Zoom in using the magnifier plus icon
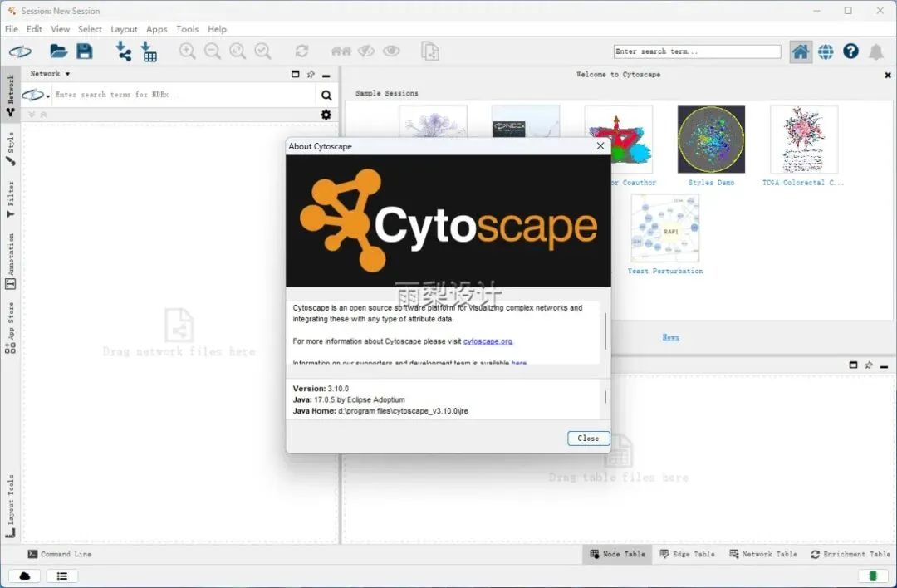The image size is (897, 588). coord(187,51)
